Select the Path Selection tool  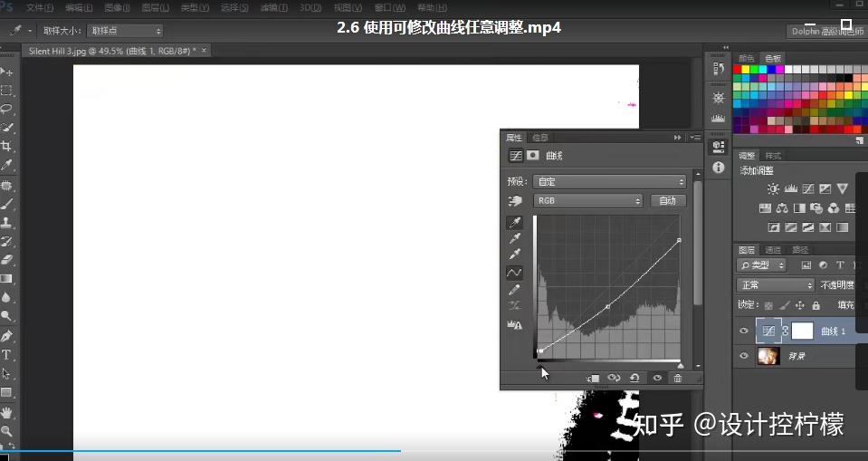click(6, 373)
